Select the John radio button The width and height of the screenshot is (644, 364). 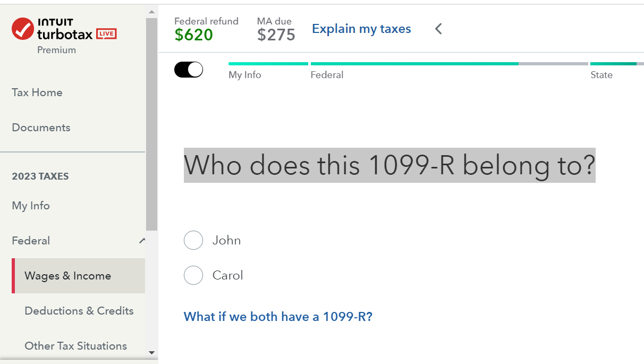click(193, 240)
